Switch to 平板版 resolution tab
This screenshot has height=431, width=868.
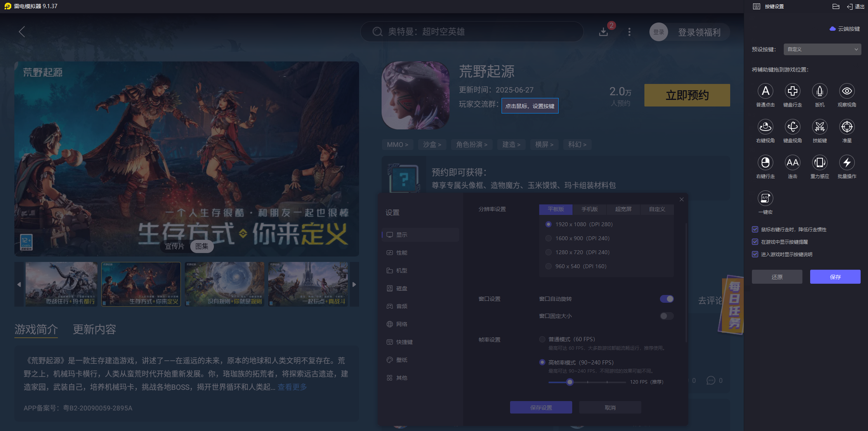556,209
